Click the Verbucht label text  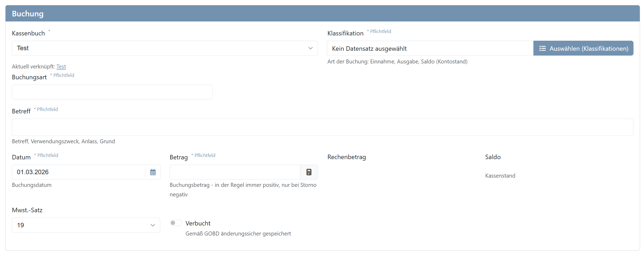tap(198, 223)
